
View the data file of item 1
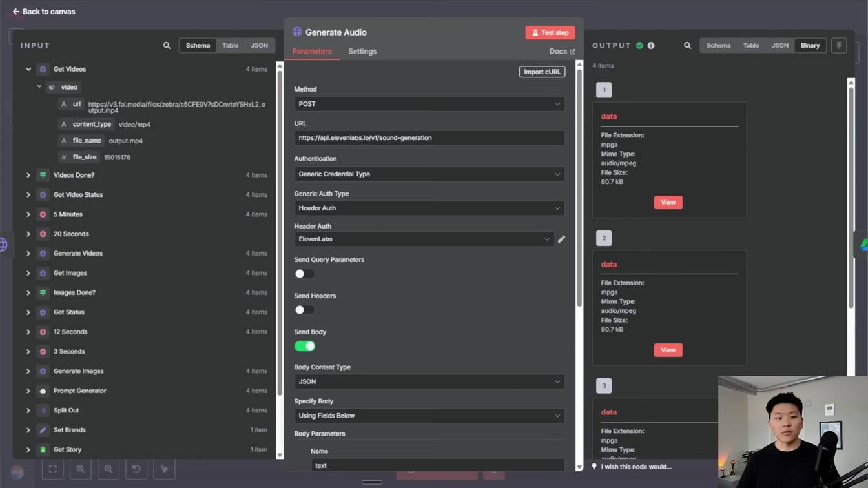(668, 203)
